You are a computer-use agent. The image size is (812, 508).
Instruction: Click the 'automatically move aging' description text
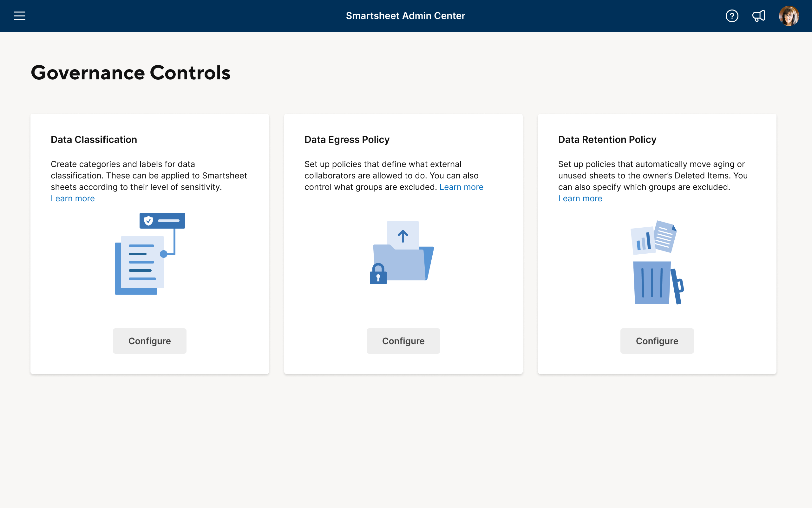(653, 175)
